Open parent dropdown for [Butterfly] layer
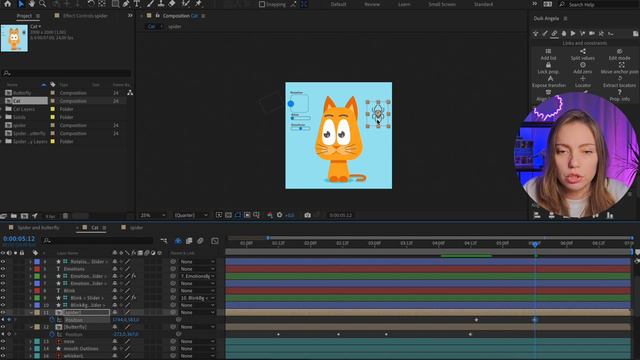This screenshot has width=640, height=360. (197, 327)
